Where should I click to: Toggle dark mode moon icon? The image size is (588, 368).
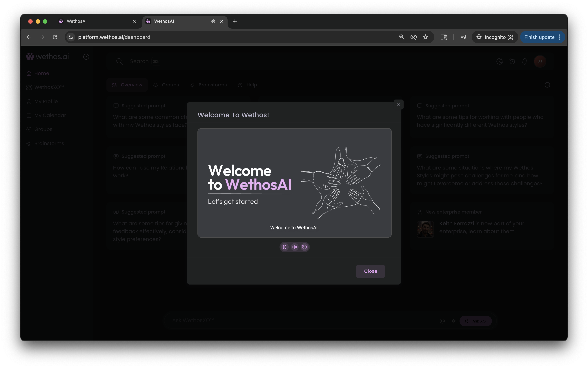499,61
